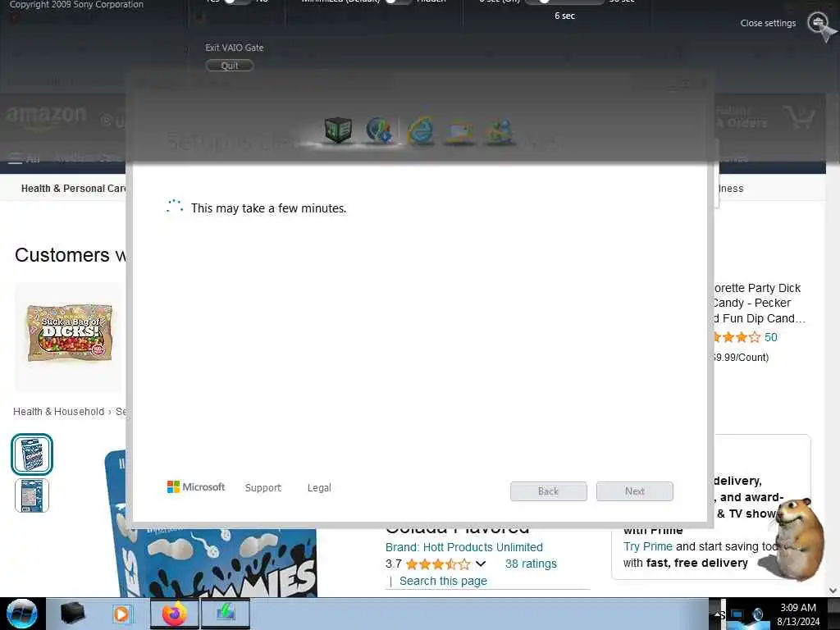Expand the 3.7 star rating dropdown chevron
The image size is (840, 630).
coord(481,564)
